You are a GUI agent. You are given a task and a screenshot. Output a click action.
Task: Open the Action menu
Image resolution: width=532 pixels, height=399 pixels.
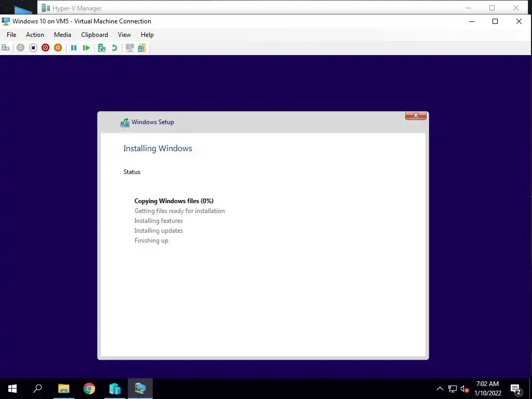pos(35,35)
